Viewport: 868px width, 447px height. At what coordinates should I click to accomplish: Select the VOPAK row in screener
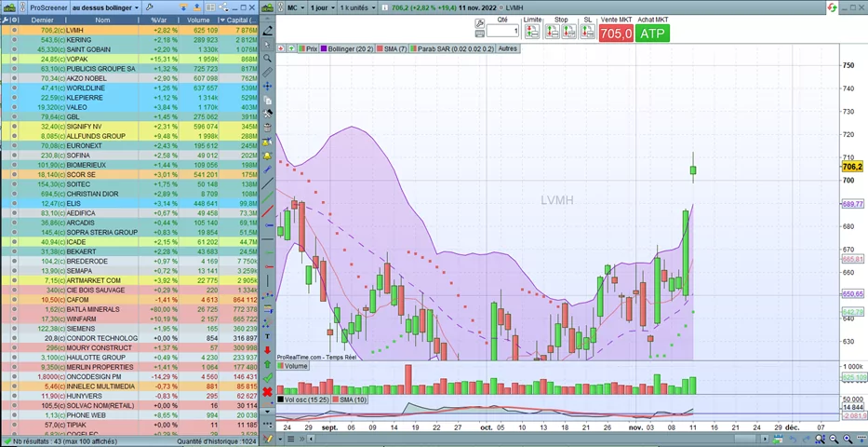tap(129, 59)
